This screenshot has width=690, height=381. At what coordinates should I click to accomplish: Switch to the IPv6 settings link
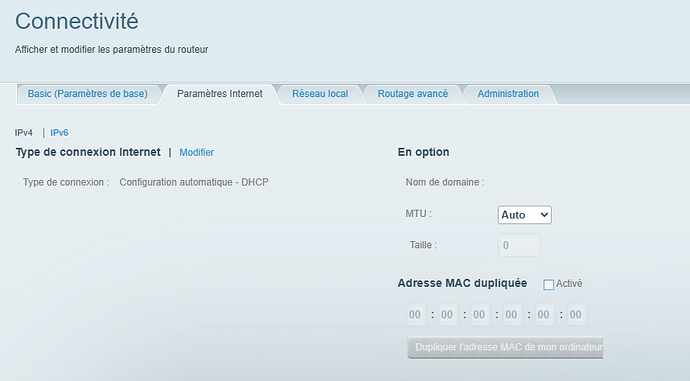(59, 132)
